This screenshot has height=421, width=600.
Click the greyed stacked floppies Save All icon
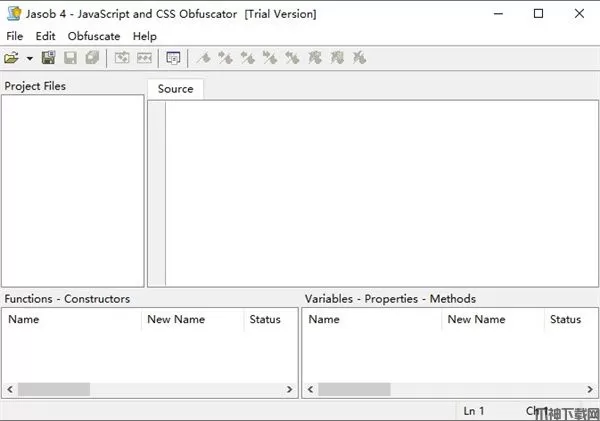click(92, 58)
